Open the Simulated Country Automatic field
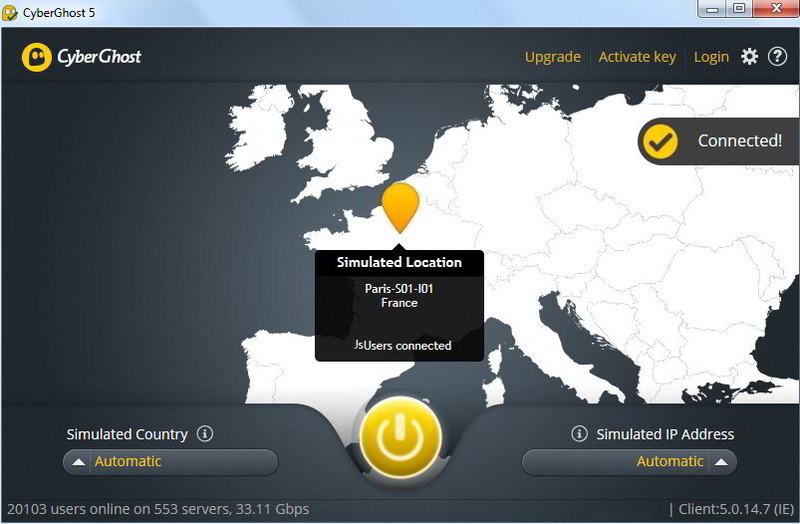 (170, 462)
